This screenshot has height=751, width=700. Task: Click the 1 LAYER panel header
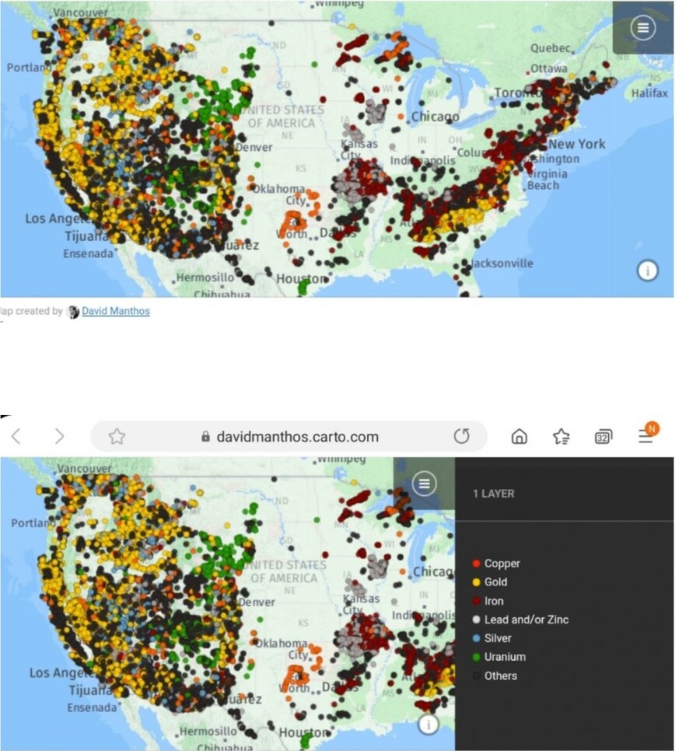click(x=493, y=493)
